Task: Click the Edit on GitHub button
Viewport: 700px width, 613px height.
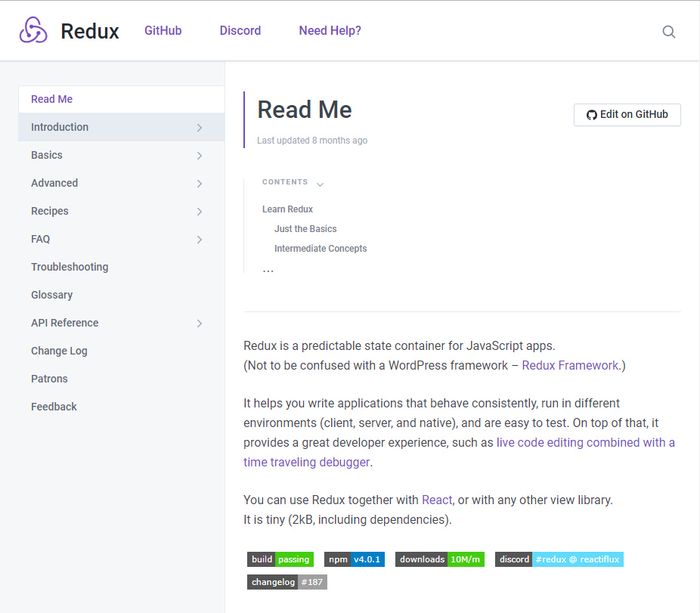Action: [627, 115]
